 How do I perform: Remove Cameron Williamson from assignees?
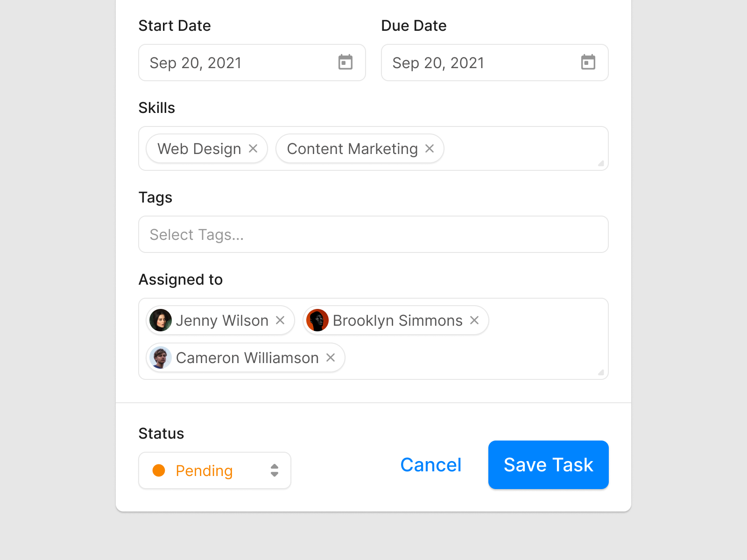[331, 357]
